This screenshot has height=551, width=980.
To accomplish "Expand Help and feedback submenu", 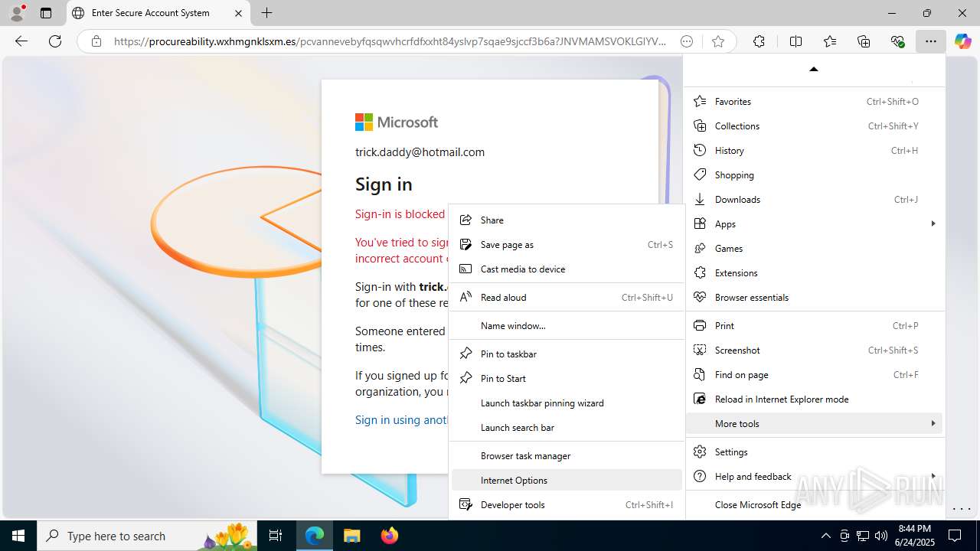I will 815,476.
